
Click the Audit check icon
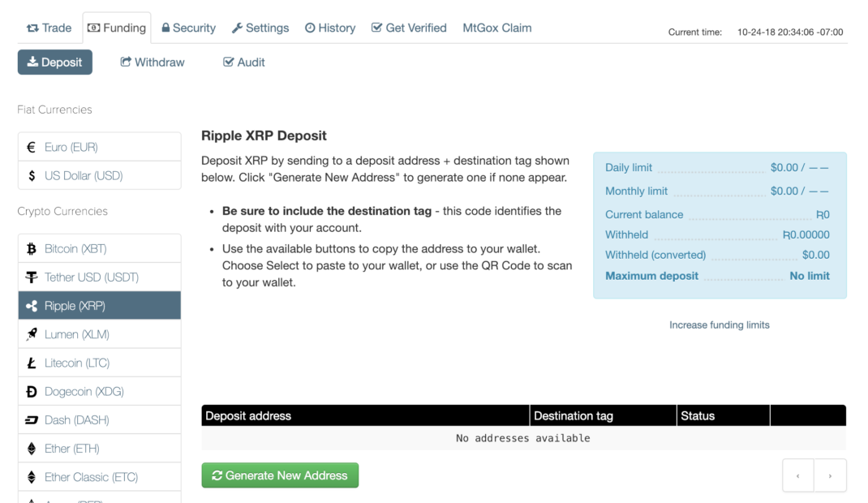point(228,62)
